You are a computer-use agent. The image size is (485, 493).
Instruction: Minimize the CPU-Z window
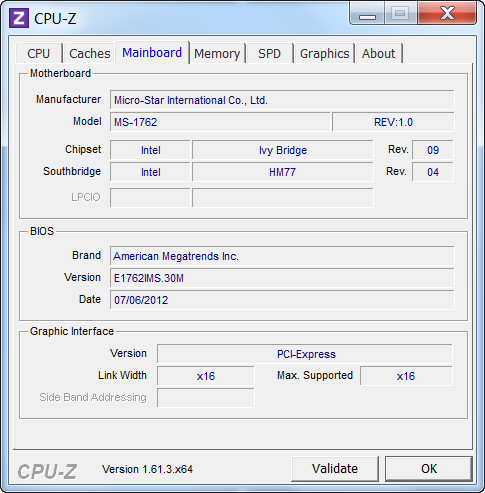coord(367,13)
